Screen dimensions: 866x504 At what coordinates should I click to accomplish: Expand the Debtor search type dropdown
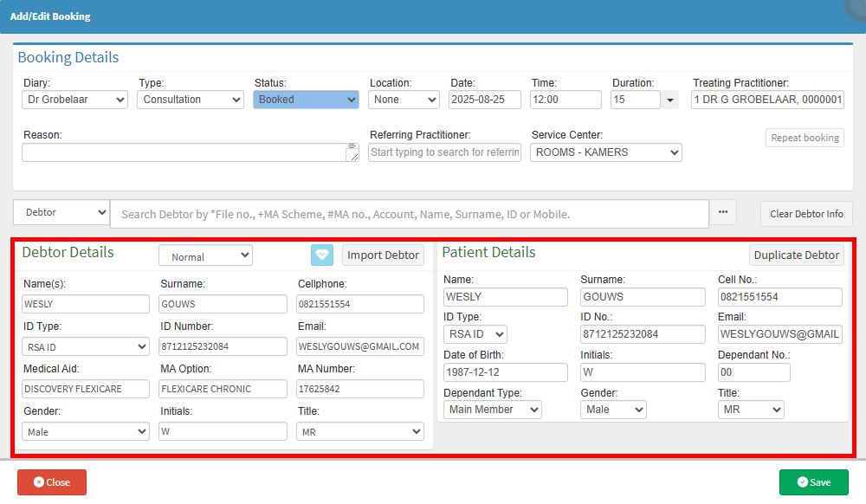[x=61, y=212]
